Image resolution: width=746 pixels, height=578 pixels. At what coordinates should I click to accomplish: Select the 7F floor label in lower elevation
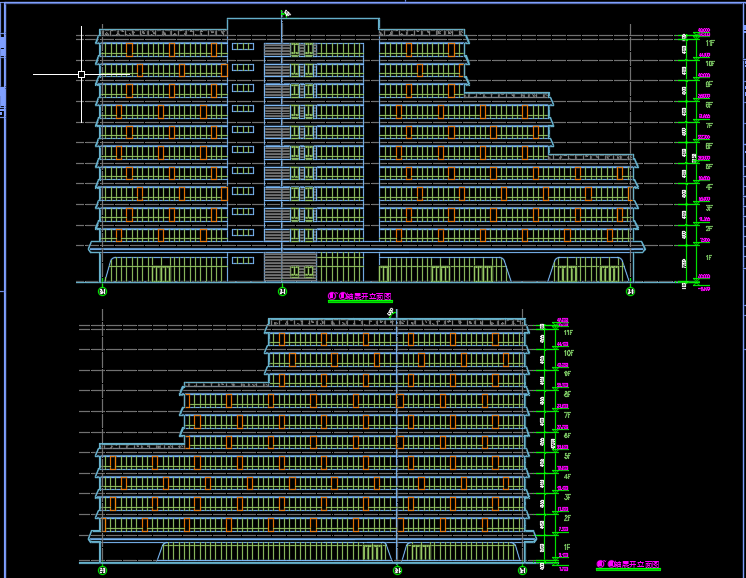[567, 415]
